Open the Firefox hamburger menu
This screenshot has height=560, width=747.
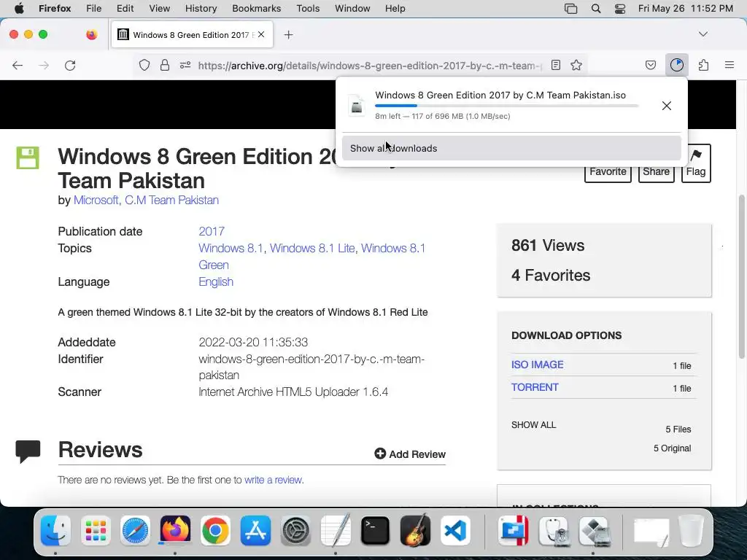pos(729,65)
